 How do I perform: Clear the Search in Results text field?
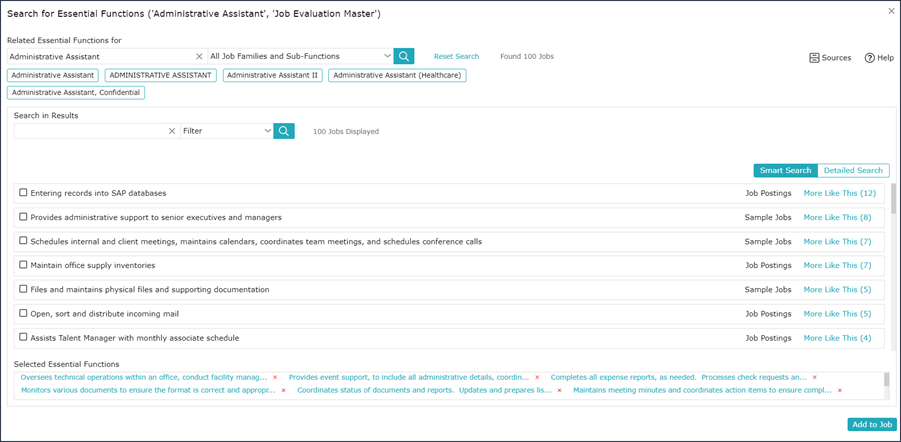[172, 131]
